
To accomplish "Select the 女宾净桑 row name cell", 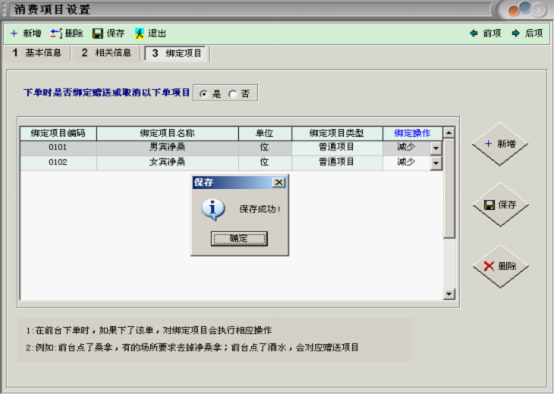I will pyautogui.click(x=167, y=162).
